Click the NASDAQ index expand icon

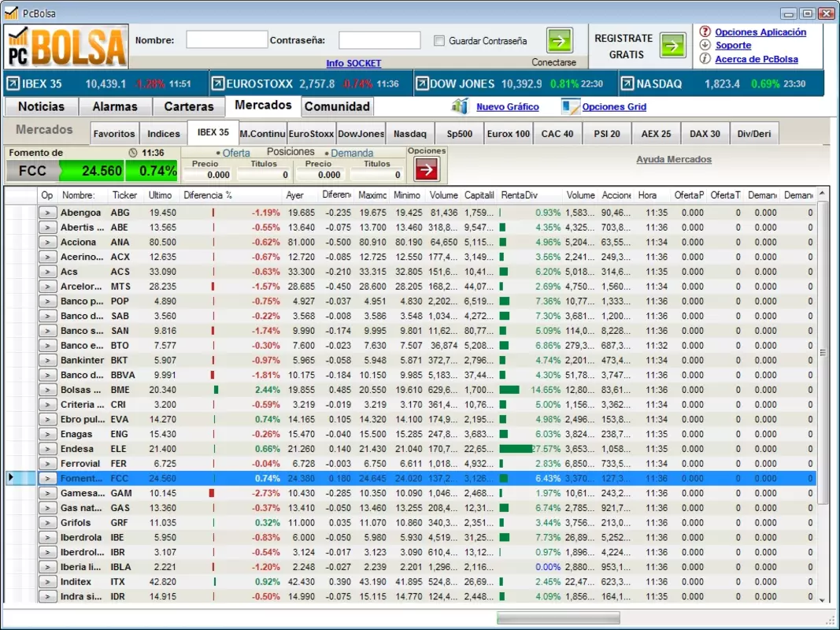coord(627,83)
